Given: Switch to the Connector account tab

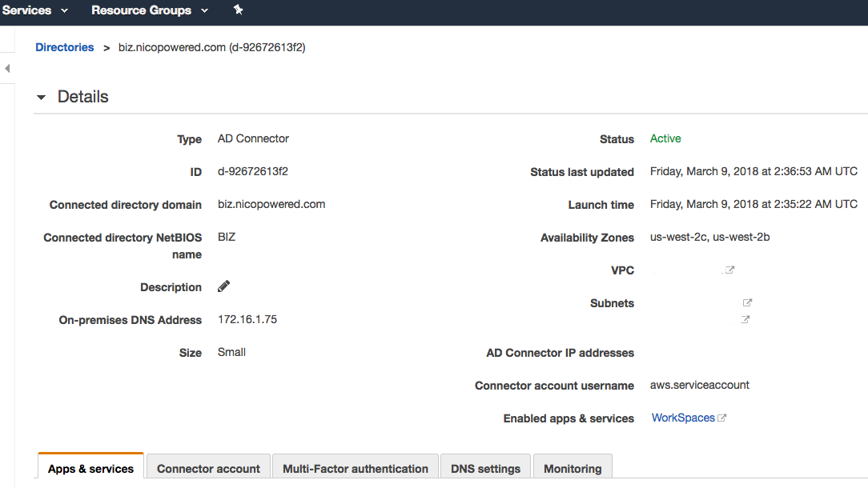Looking at the screenshot, I should click(208, 469).
